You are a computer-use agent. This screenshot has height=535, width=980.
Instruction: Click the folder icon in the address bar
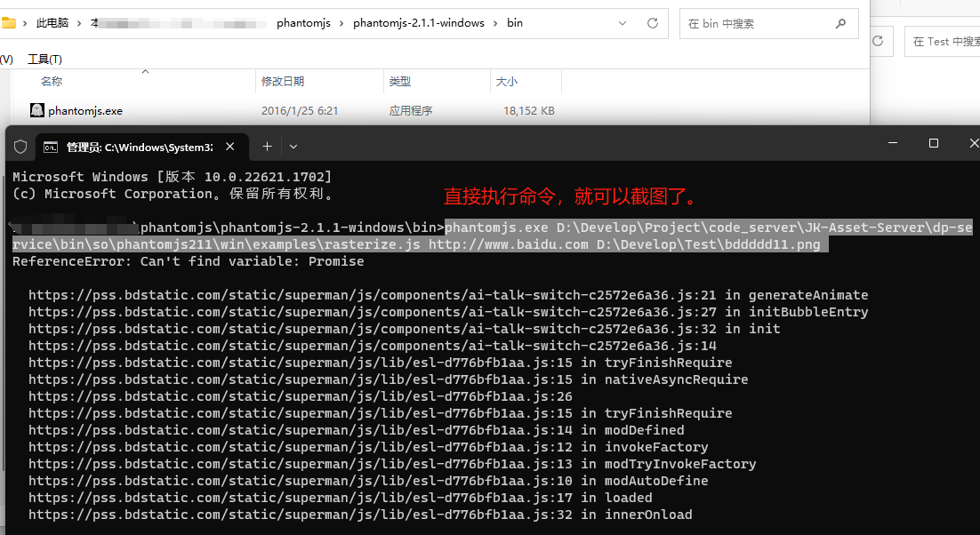[8, 23]
